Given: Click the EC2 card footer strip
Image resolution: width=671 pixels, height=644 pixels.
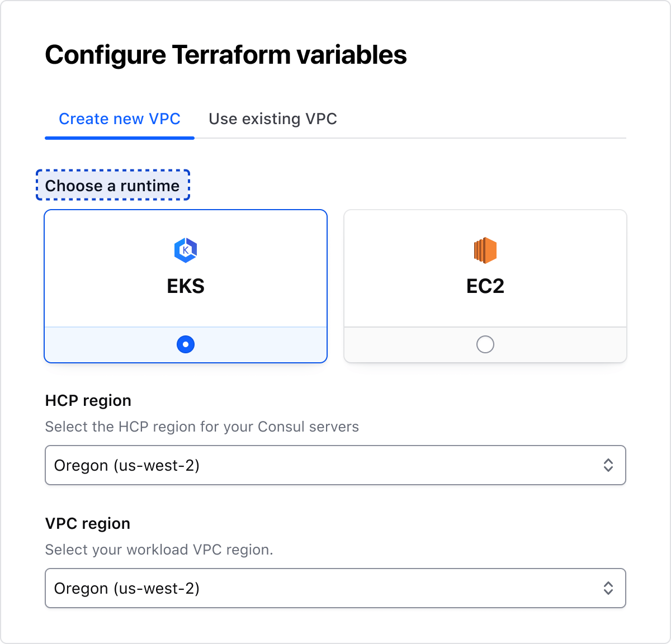Looking at the screenshot, I should [x=559, y=345].
